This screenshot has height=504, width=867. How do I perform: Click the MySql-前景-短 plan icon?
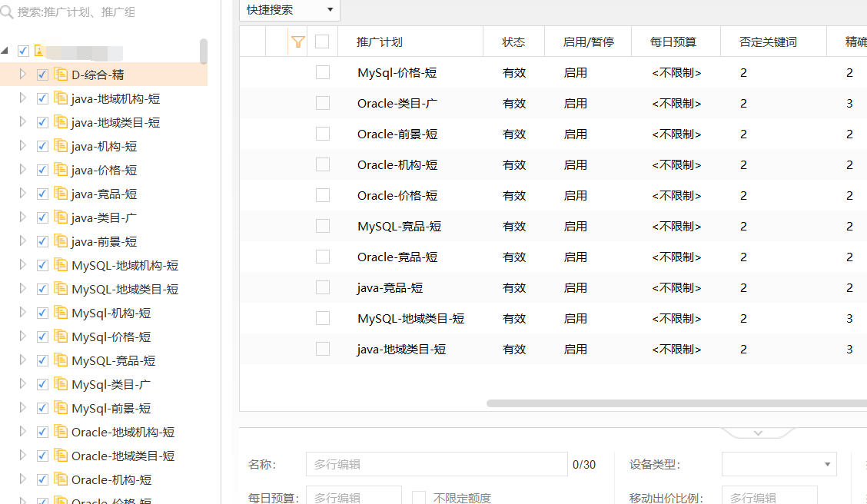(x=61, y=407)
